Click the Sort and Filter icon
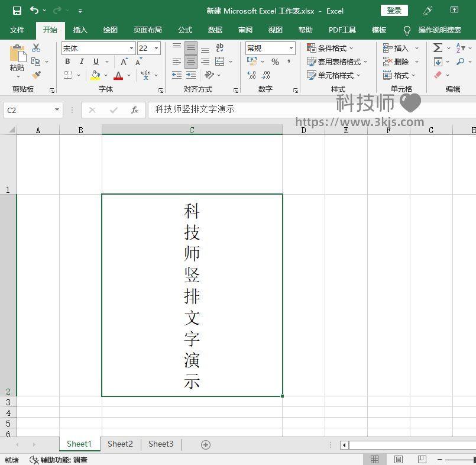 point(460,48)
